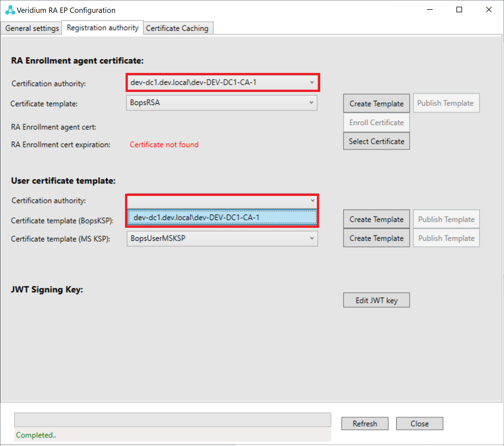Click the Select Certificate button
Screen dimensions: 504x446
[376, 141]
